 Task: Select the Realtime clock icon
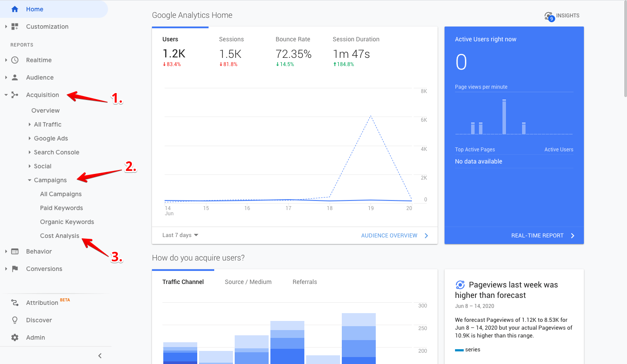14,60
